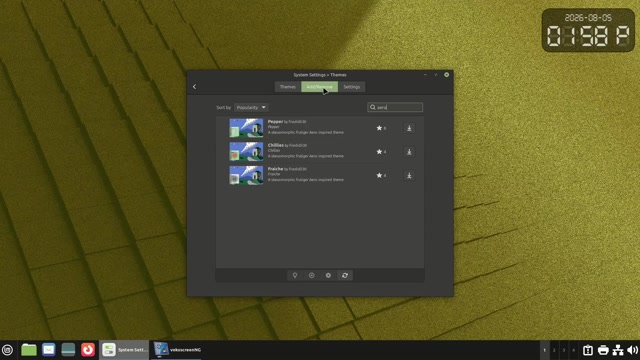Viewport: 640px width, 360px height.
Task: Switch to workspace 2
Action: click(x=554, y=350)
